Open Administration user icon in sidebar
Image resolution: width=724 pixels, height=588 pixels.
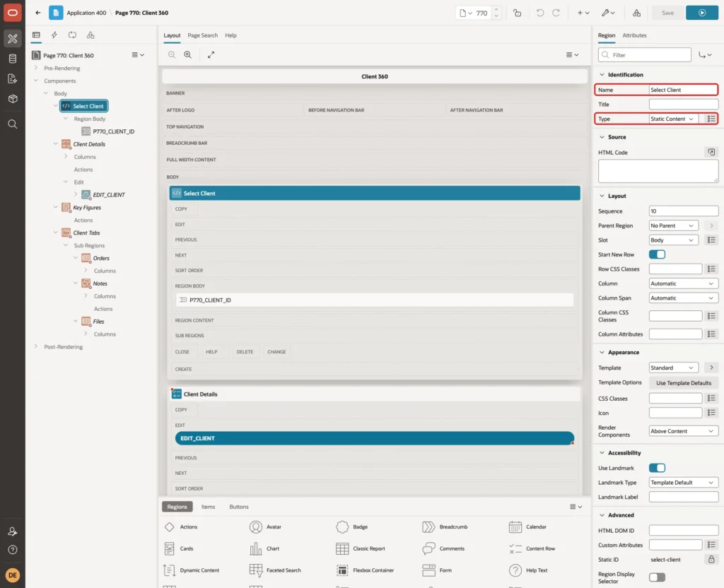click(x=13, y=531)
